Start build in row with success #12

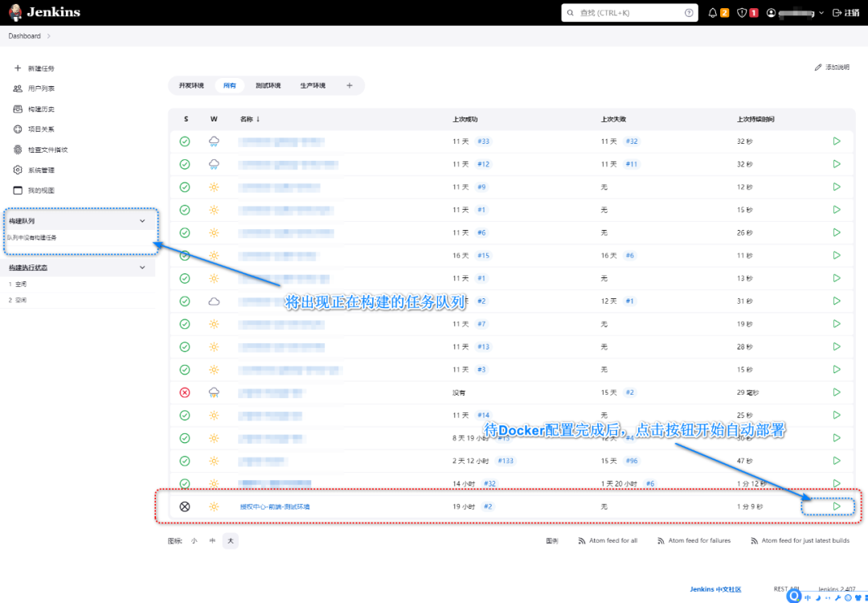[837, 164]
